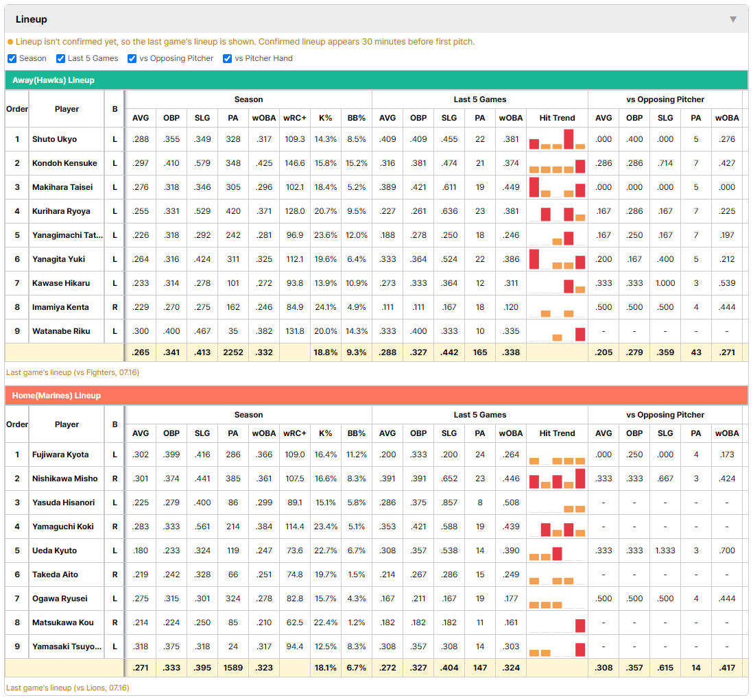Toggle the Last 5 Games checkbox
The image size is (753, 700).
tap(60, 58)
